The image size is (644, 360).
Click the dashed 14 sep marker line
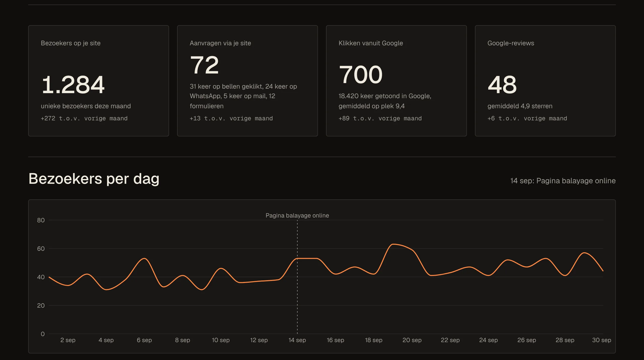pyautogui.click(x=297, y=277)
